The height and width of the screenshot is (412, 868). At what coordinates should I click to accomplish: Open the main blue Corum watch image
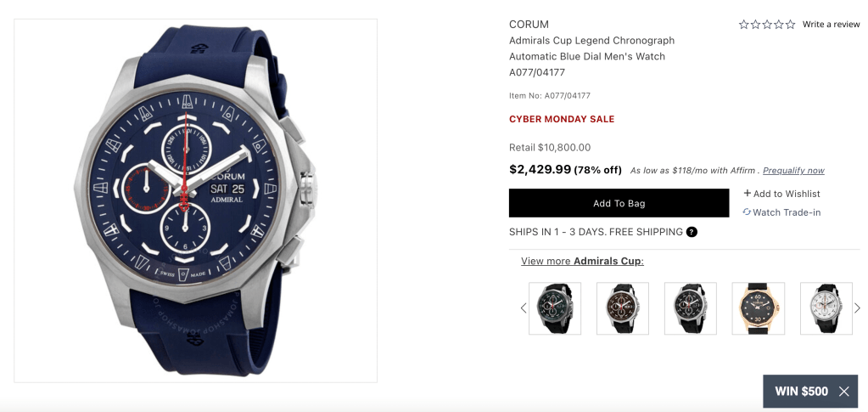[x=195, y=200]
